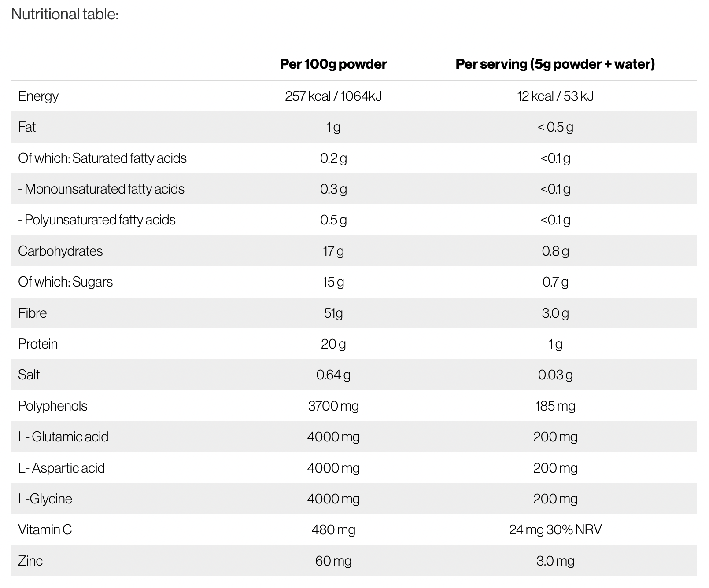The image size is (709, 588).
Task: Click the Salt '0.64 g' value
Action: click(333, 375)
